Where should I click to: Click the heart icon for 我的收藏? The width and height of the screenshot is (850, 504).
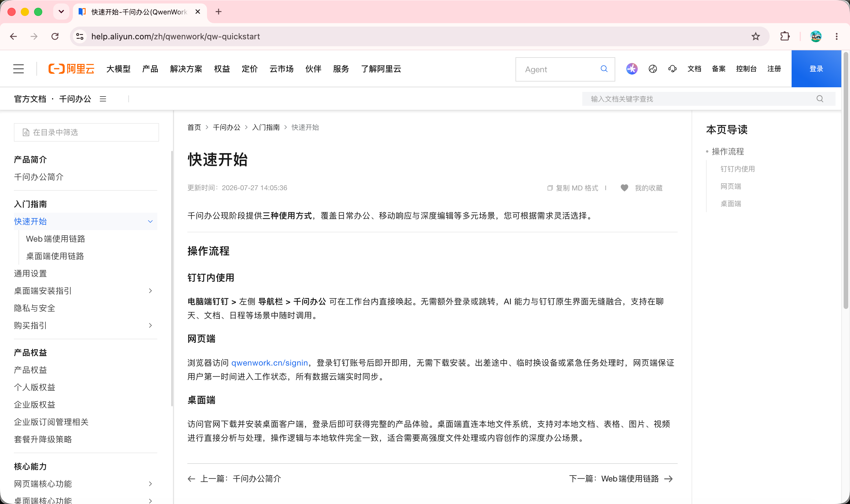click(x=624, y=188)
